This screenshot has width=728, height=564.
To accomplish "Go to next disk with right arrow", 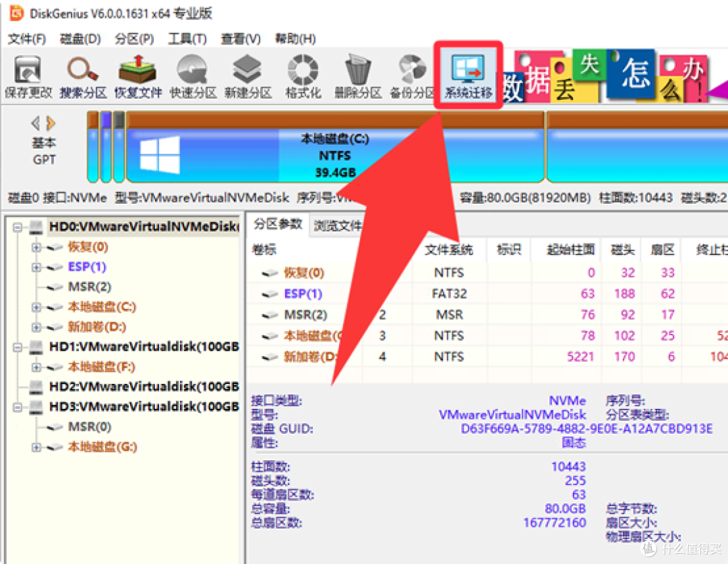I will (51, 123).
